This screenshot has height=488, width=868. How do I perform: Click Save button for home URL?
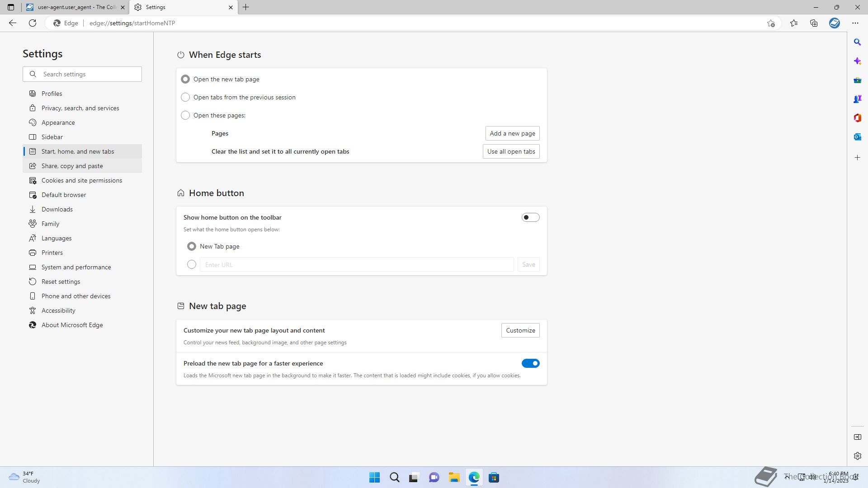click(528, 264)
